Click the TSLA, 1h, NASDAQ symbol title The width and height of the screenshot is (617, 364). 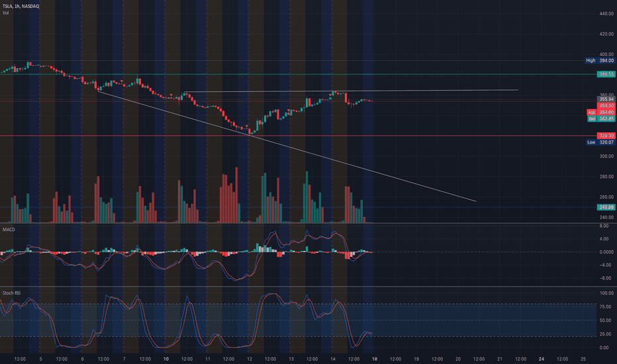pos(21,7)
